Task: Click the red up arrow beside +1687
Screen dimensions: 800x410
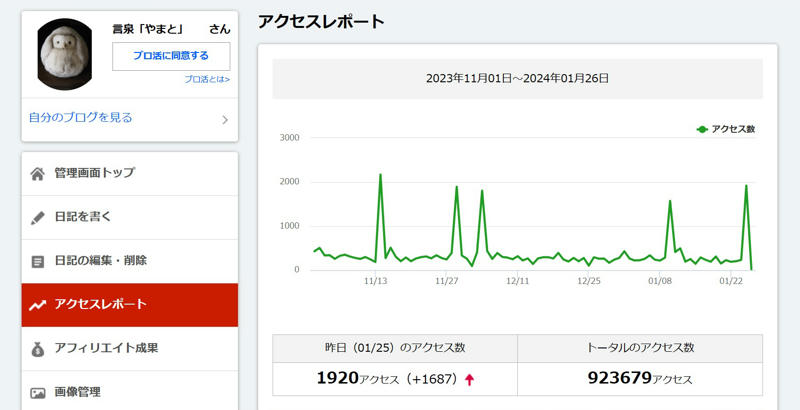Action: [x=470, y=380]
